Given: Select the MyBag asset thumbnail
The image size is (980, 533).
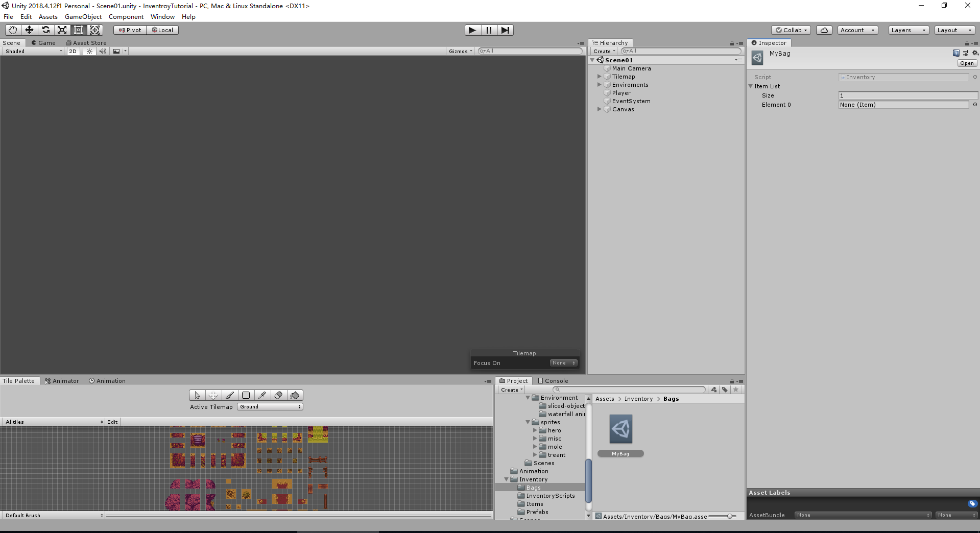Looking at the screenshot, I should tap(620, 429).
